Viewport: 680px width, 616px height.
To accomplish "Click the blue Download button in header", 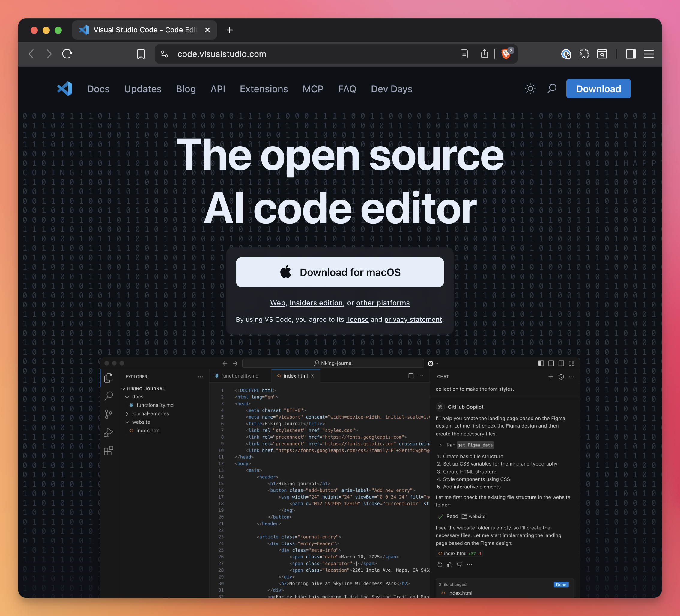I will click(x=598, y=89).
